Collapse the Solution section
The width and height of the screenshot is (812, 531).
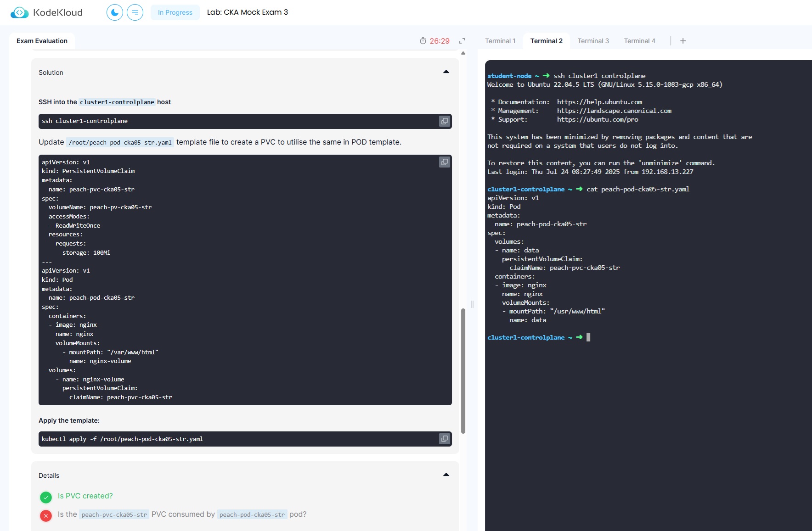click(x=446, y=72)
